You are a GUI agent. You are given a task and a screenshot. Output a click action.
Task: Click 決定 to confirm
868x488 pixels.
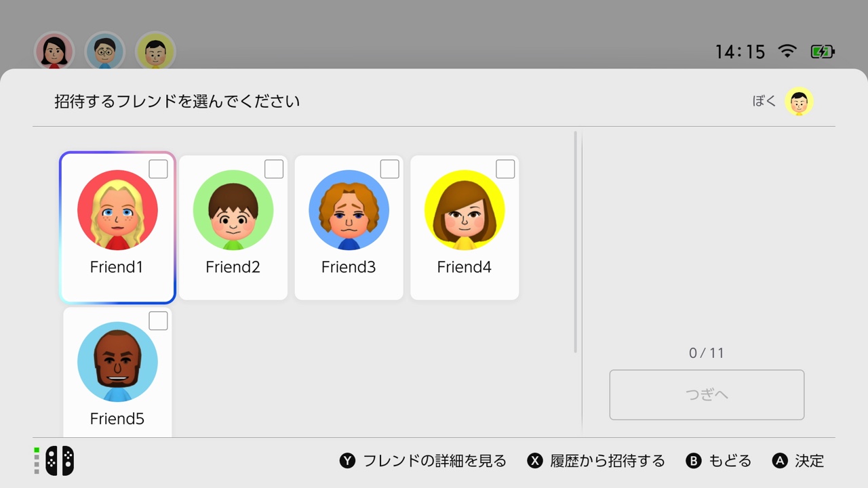(x=810, y=461)
